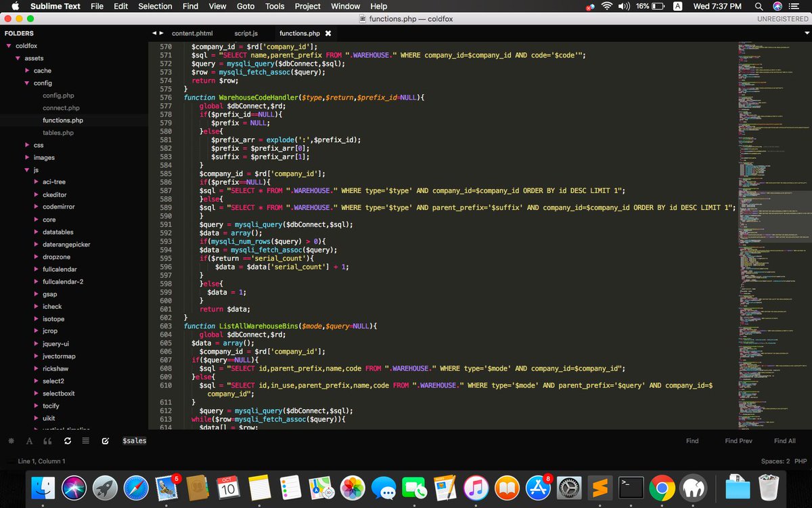
Task: Open Sublime Text icon in the Dock
Action: (x=600, y=487)
